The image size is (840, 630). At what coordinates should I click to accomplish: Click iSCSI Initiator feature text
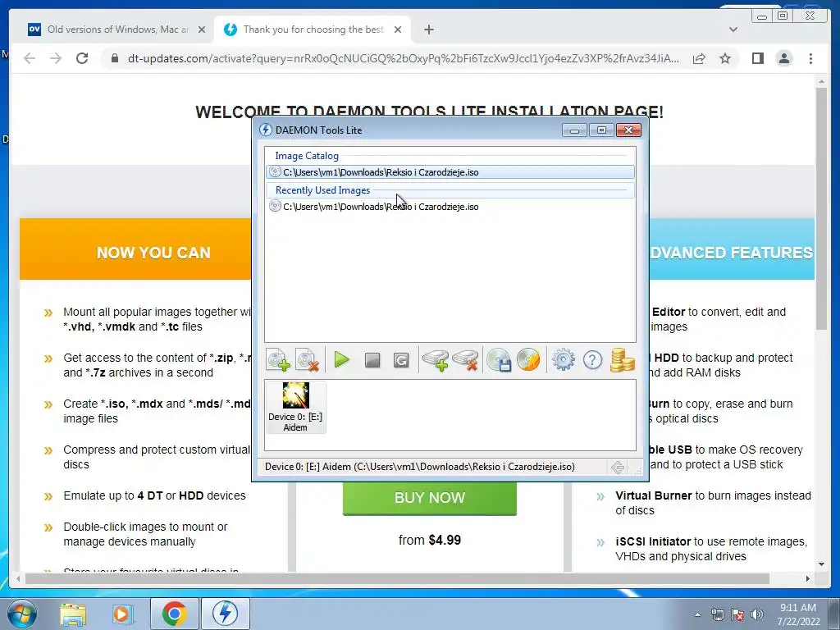coord(711,549)
